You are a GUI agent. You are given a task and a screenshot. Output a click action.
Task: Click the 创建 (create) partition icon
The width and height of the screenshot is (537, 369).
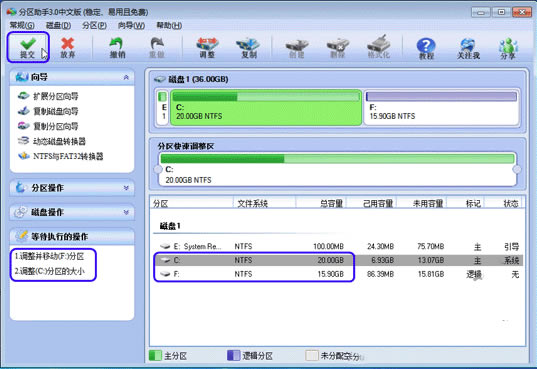click(x=297, y=45)
